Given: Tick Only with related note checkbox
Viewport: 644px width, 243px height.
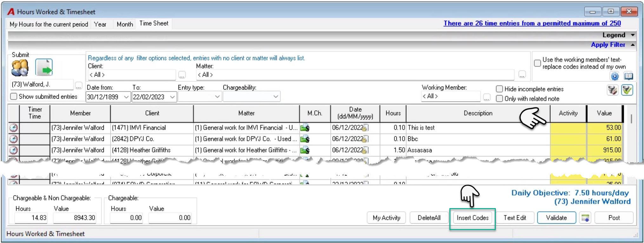Looking at the screenshot, I should [x=499, y=99].
